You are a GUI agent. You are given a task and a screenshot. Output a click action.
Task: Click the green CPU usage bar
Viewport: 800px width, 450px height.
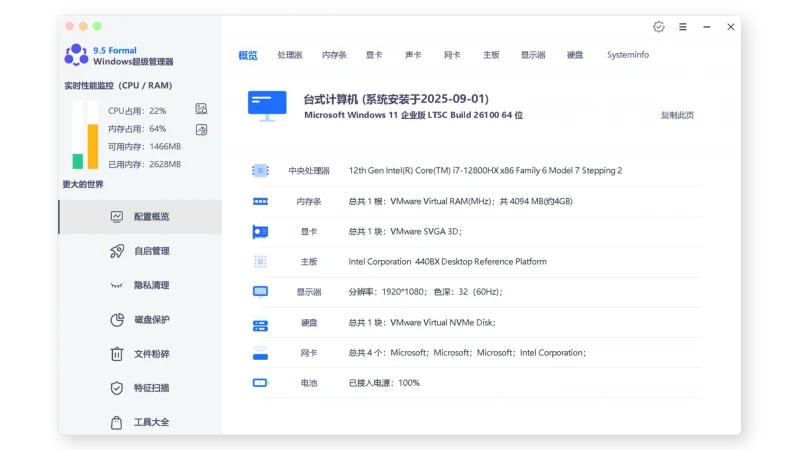tap(78, 161)
